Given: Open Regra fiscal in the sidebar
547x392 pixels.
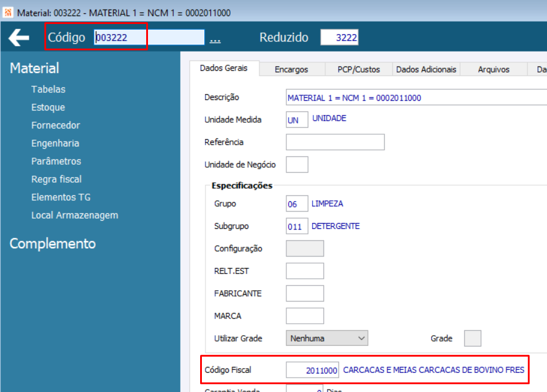Looking at the screenshot, I should (x=56, y=179).
